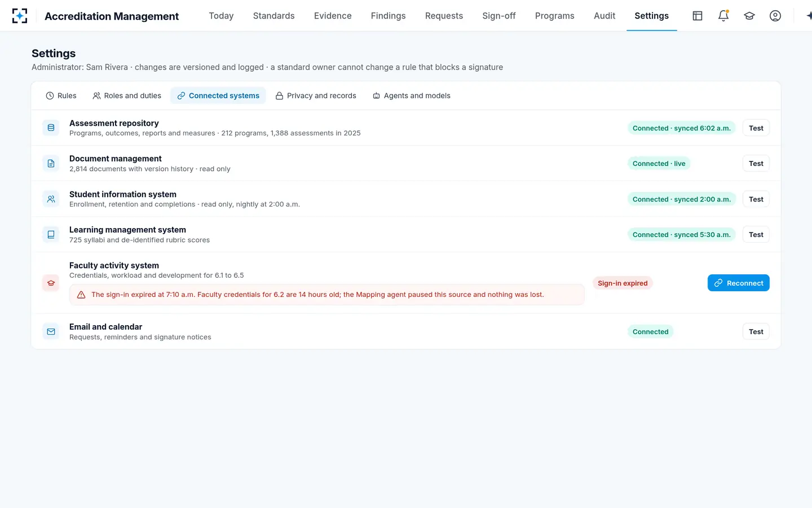Test the Assessment repository connection
The width and height of the screenshot is (812, 508).
point(756,128)
